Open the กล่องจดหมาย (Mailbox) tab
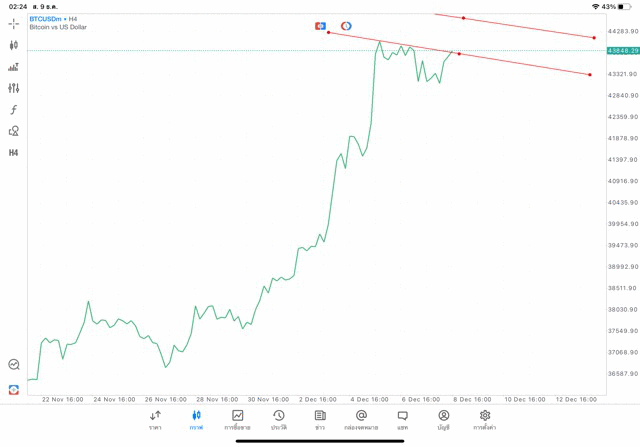Viewport: 640px width, 447px height. (361, 420)
